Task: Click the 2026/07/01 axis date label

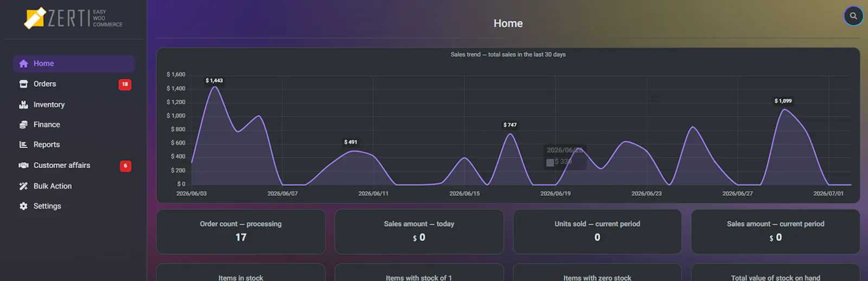Action: pos(828,194)
